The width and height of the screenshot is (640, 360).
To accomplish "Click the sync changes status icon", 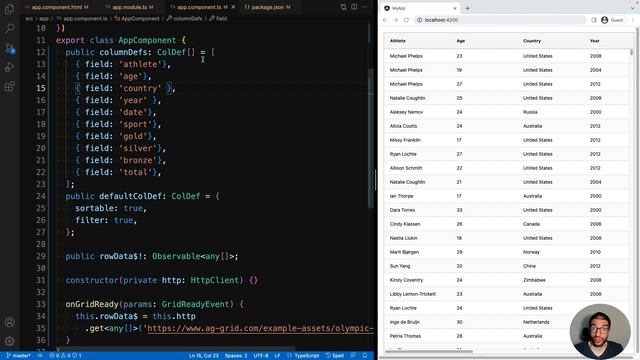I will pos(40,356).
